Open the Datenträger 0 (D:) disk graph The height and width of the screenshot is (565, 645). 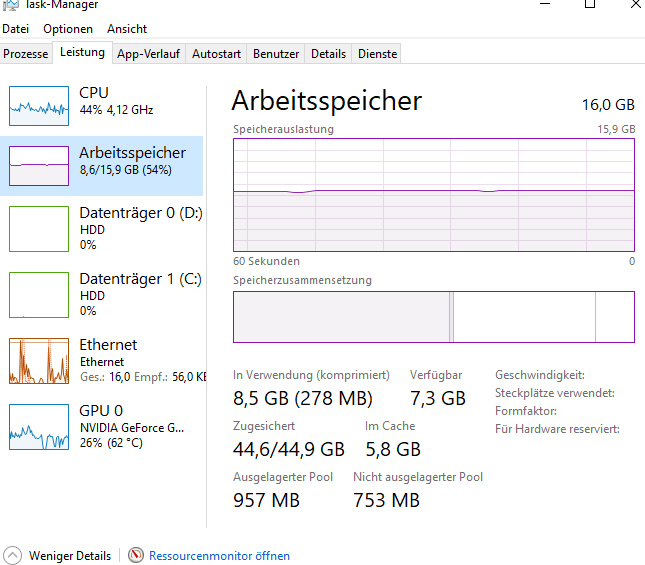[x=39, y=229]
